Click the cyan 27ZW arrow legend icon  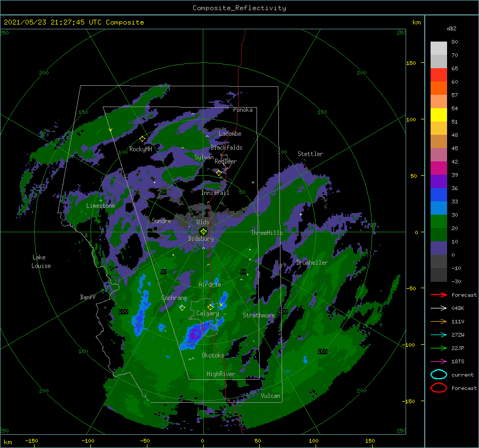pos(439,335)
